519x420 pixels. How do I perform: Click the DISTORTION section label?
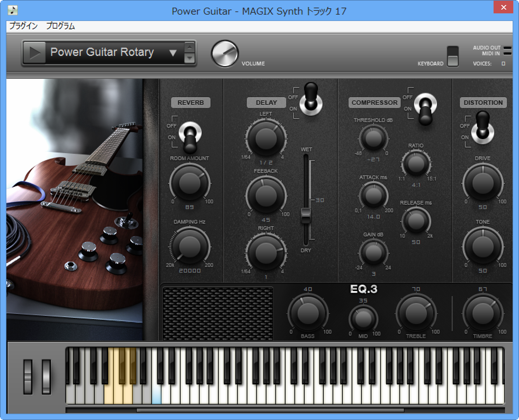tap(483, 103)
